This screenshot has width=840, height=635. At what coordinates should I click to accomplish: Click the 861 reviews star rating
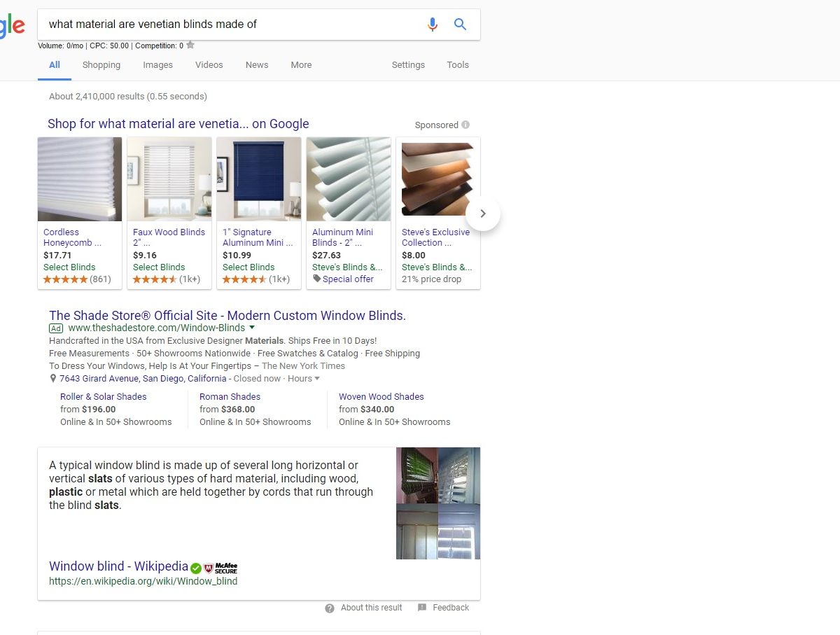77,279
